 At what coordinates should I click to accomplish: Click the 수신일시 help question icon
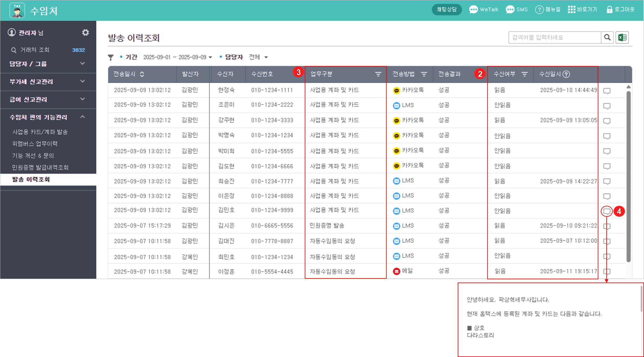pyautogui.click(x=566, y=74)
